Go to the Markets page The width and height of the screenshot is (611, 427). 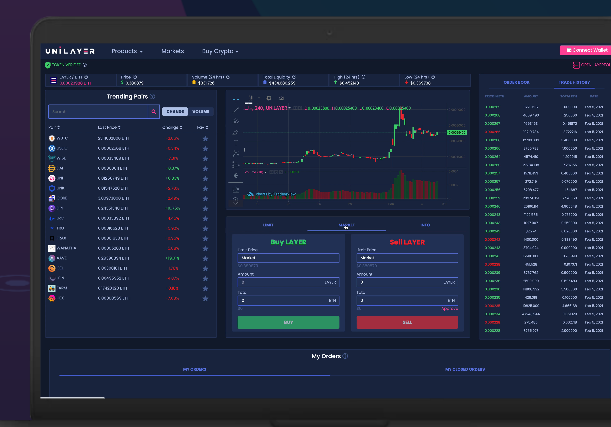click(172, 49)
